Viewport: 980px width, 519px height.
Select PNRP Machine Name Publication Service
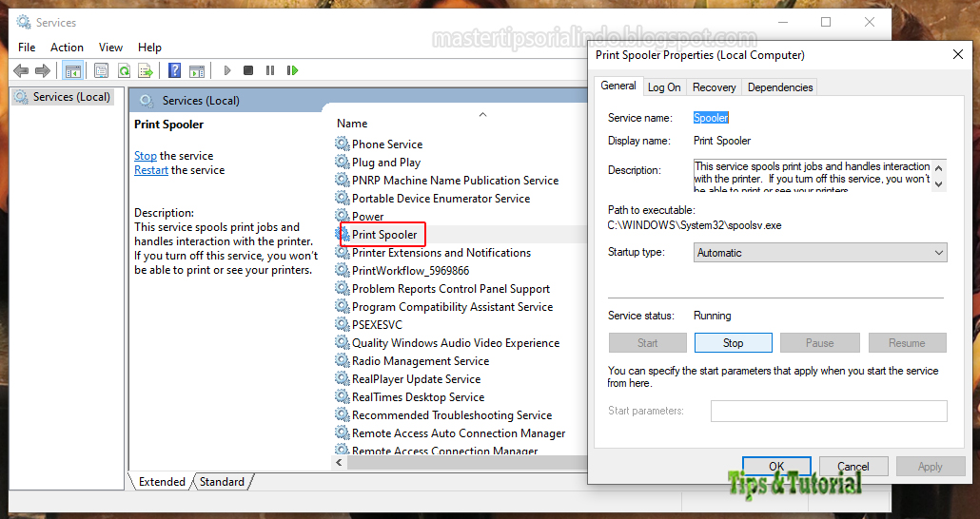click(455, 180)
